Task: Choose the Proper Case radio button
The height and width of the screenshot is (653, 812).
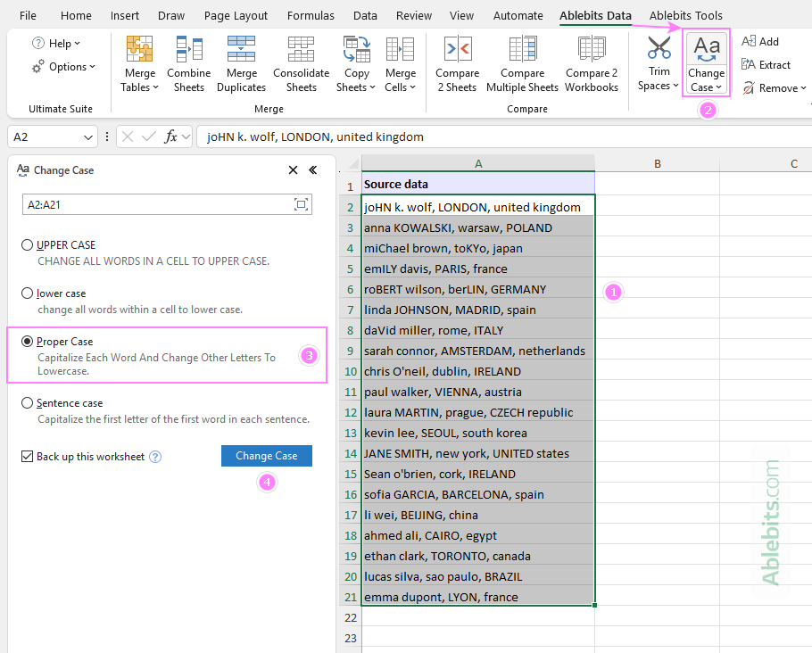Action: (x=27, y=341)
